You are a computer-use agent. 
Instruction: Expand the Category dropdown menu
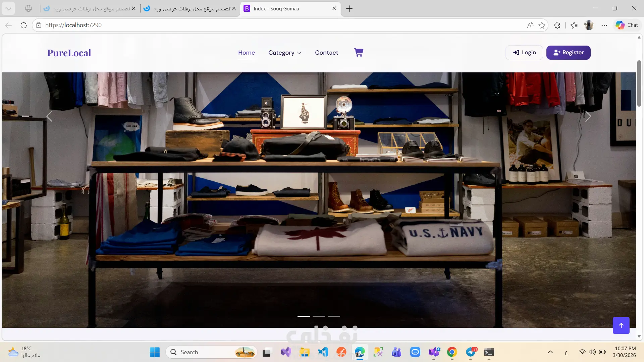click(285, 53)
